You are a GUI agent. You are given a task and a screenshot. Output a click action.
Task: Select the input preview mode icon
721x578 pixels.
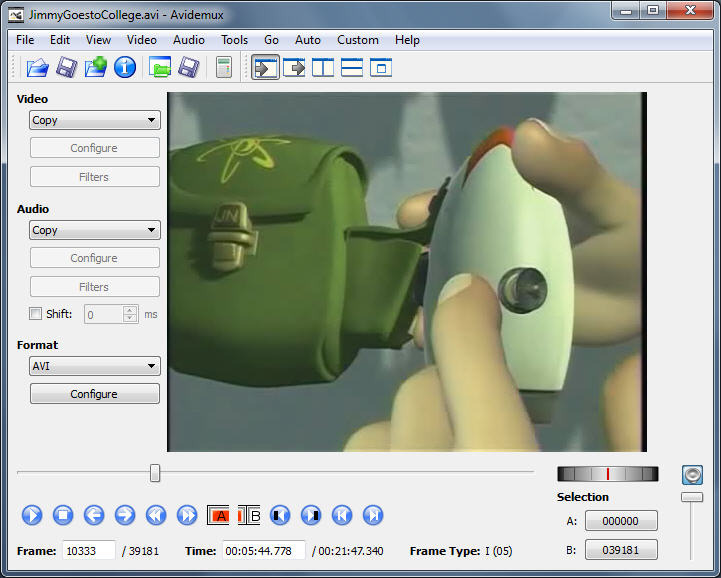(265, 68)
